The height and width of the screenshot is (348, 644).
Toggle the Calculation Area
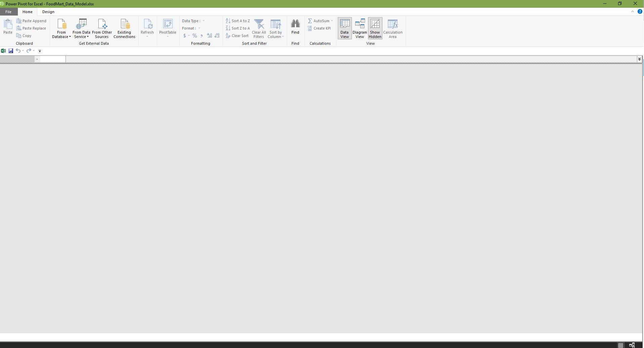393,29
